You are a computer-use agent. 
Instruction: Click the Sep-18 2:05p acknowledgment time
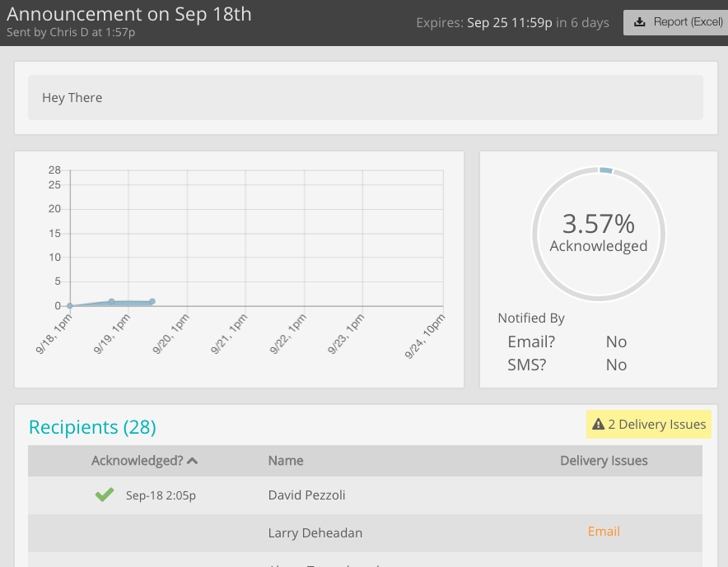(161, 495)
